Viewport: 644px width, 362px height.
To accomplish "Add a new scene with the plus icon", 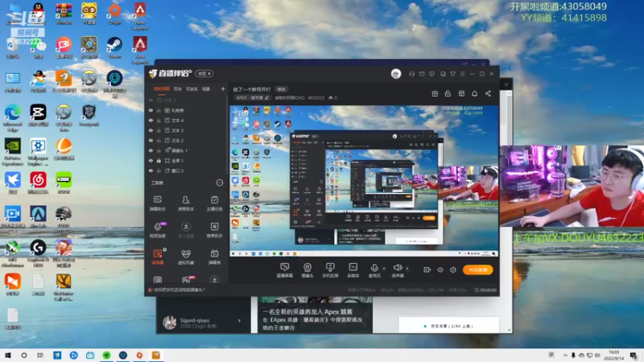I will (x=223, y=88).
